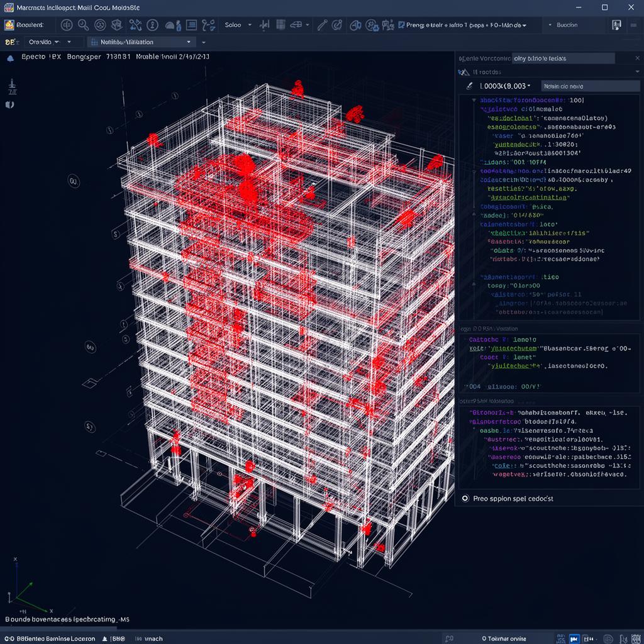Click the crosshair circle toolbar icon

(67, 25)
